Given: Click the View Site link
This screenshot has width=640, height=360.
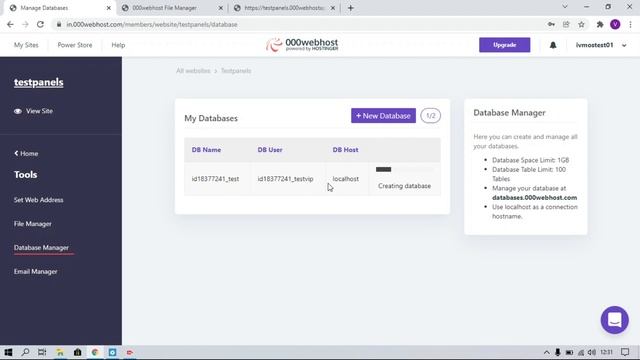Looking at the screenshot, I should click(x=39, y=111).
